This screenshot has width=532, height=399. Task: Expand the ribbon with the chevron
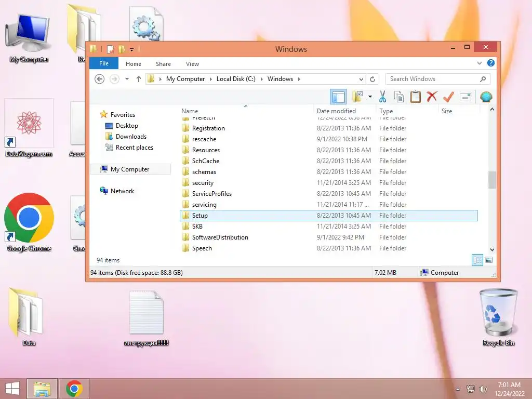[479, 63]
